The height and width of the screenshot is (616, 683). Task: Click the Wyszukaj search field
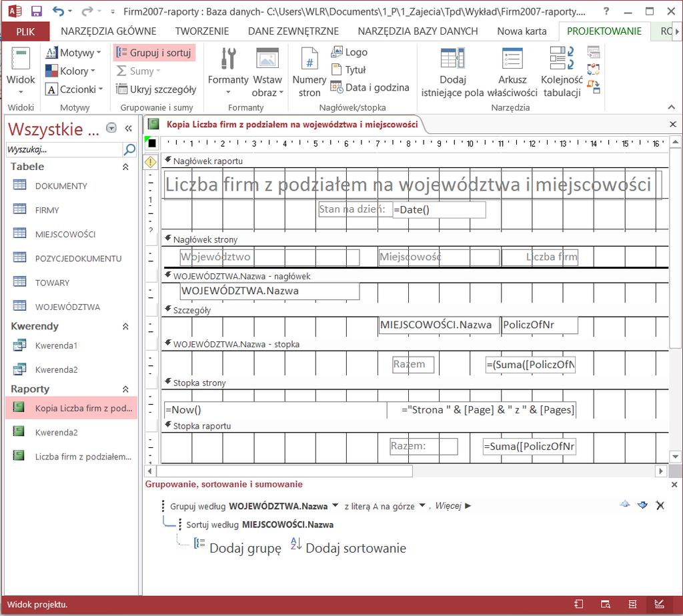coord(65,149)
